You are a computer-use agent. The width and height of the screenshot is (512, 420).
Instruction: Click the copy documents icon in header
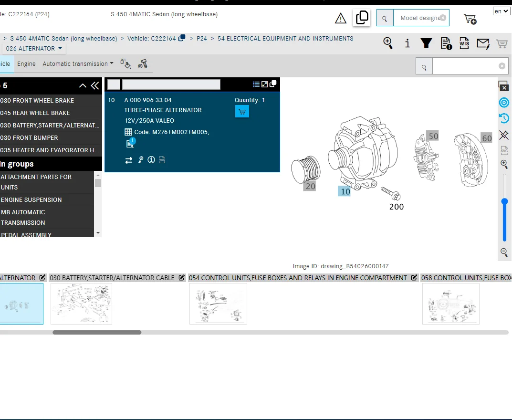pyautogui.click(x=362, y=18)
